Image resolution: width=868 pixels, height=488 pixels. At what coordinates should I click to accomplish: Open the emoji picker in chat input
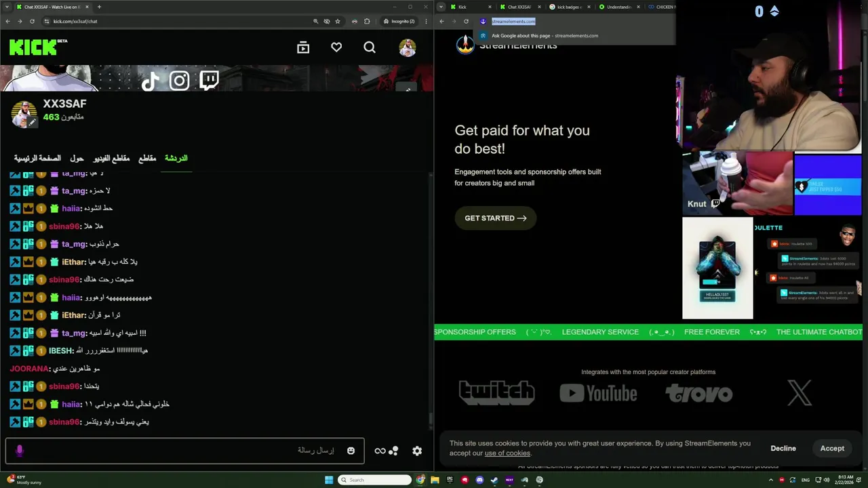(x=351, y=451)
